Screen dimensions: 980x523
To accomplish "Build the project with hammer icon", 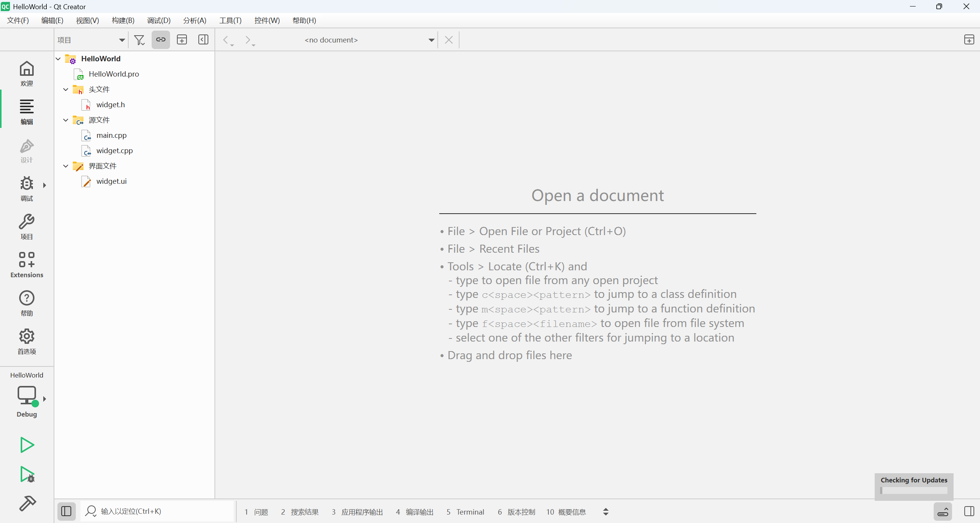I will [x=27, y=503].
